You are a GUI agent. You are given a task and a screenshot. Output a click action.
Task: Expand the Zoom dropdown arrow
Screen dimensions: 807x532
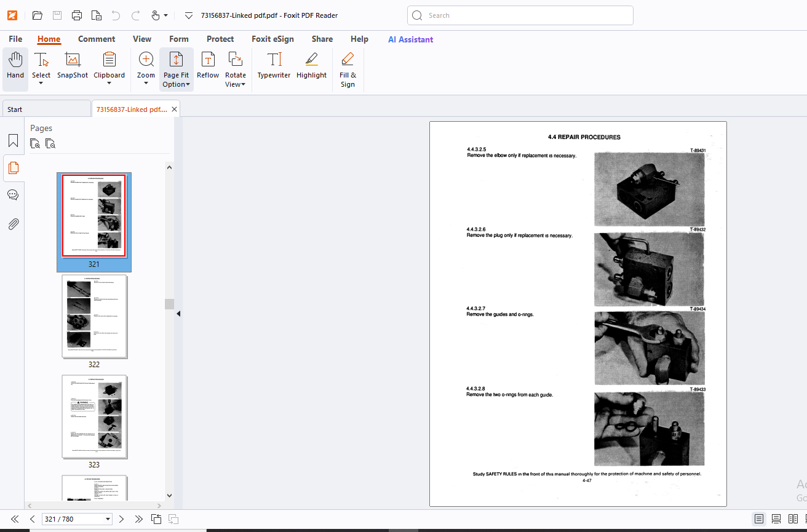[x=146, y=84]
